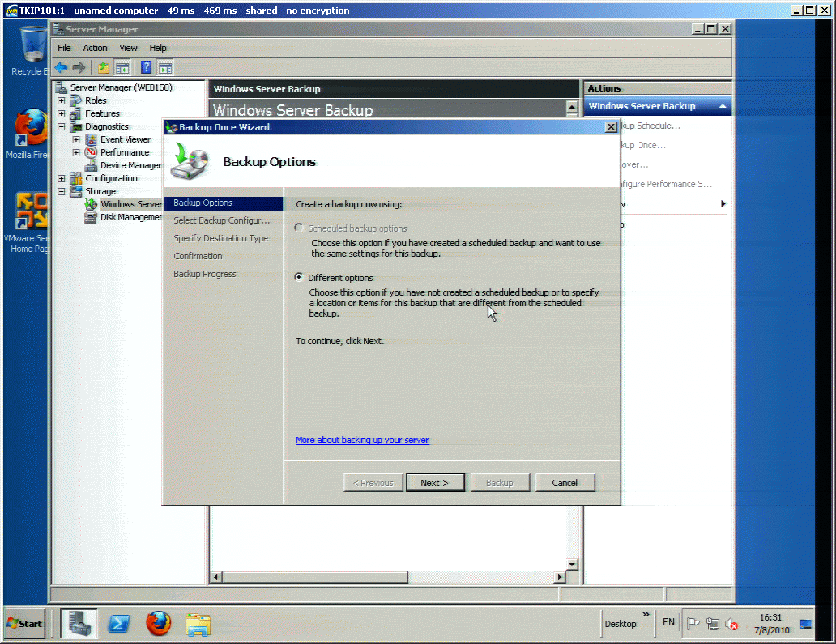Select the Scheduled backup options radio button
The width and height of the screenshot is (836, 644).
(299, 228)
